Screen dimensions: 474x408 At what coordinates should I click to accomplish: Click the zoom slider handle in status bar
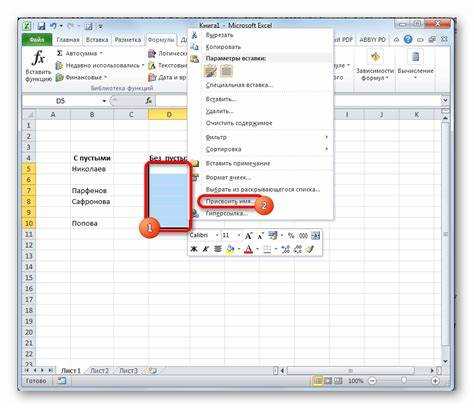coord(404,380)
